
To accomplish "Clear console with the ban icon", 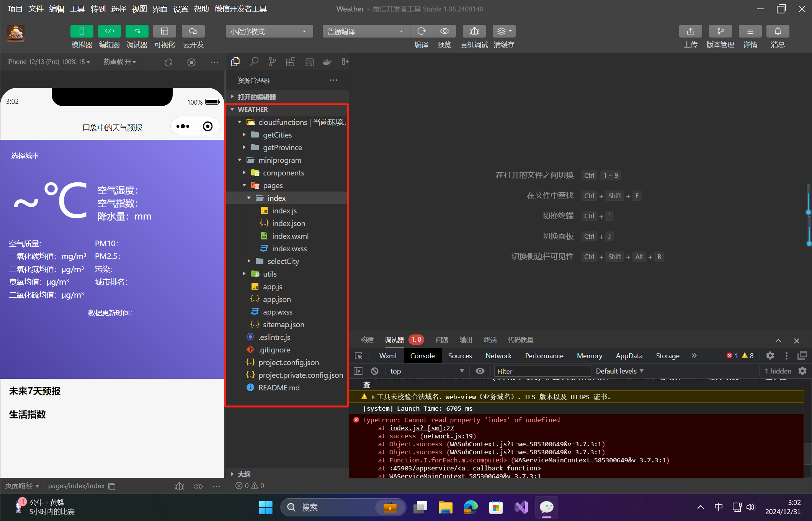I will pos(375,371).
